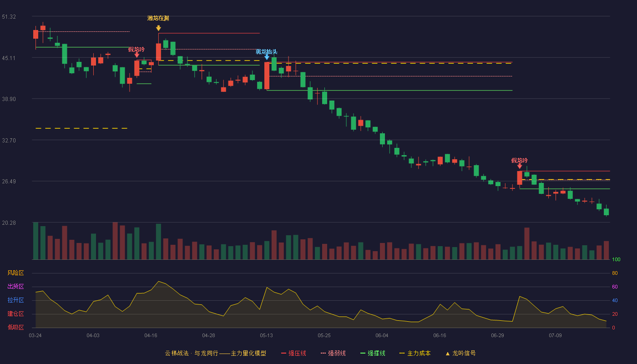Click the 拉升区 zone label
The height and width of the screenshot is (364, 637).
click(x=15, y=300)
